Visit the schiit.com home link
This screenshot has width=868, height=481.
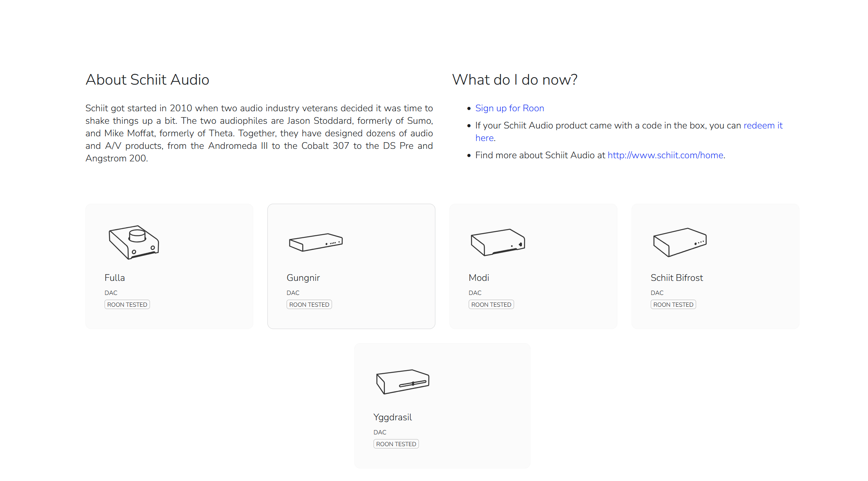click(x=665, y=155)
